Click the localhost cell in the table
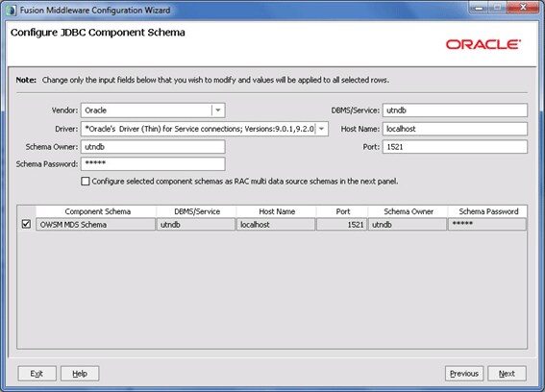This screenshot has width=545, height=392. click(276, 225)
